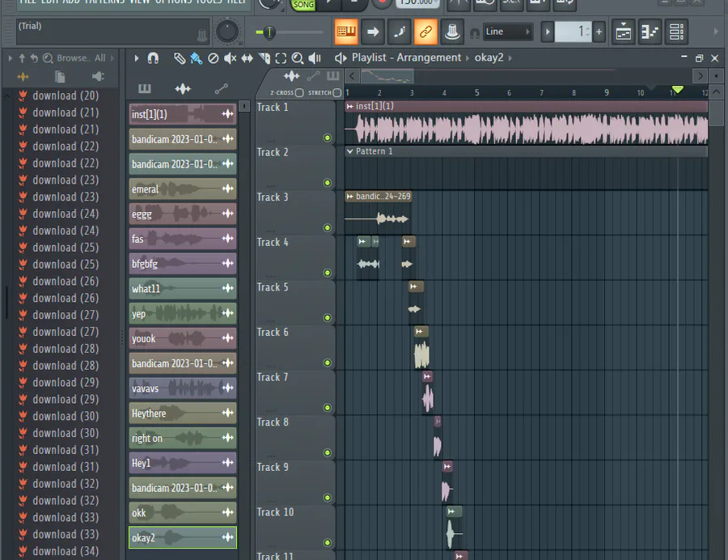
Task: Select the Delete tool in playlist
Action: (213, 58)
